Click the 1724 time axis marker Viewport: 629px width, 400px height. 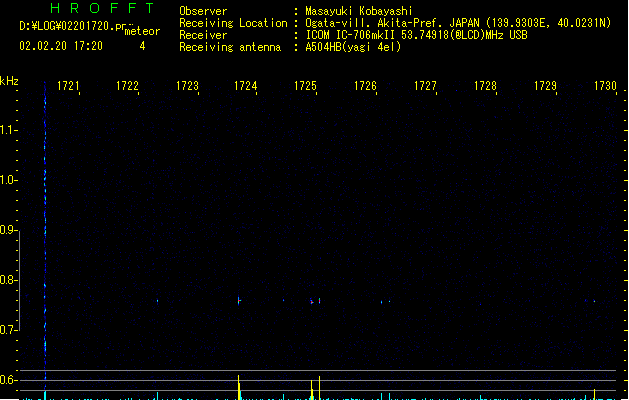coord(246,86)
